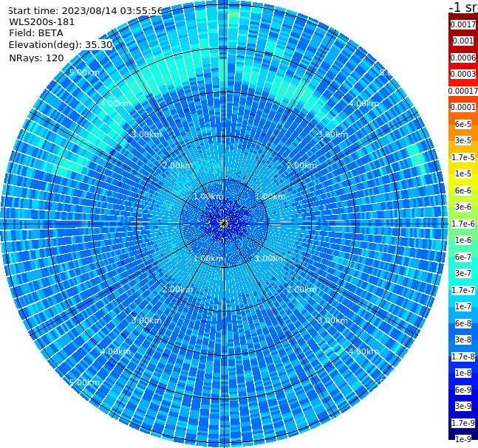Click the 6e-6 colorbar label
Viewport: 478px width, 448px height.
(463, 190)
